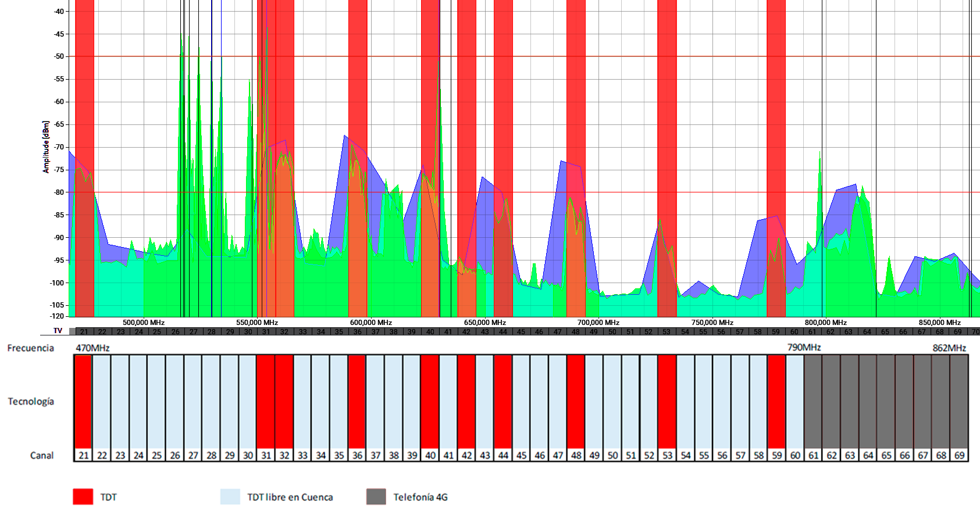
Task: Click the -50 amplitude axis tick label
Action: click(59, 56)
